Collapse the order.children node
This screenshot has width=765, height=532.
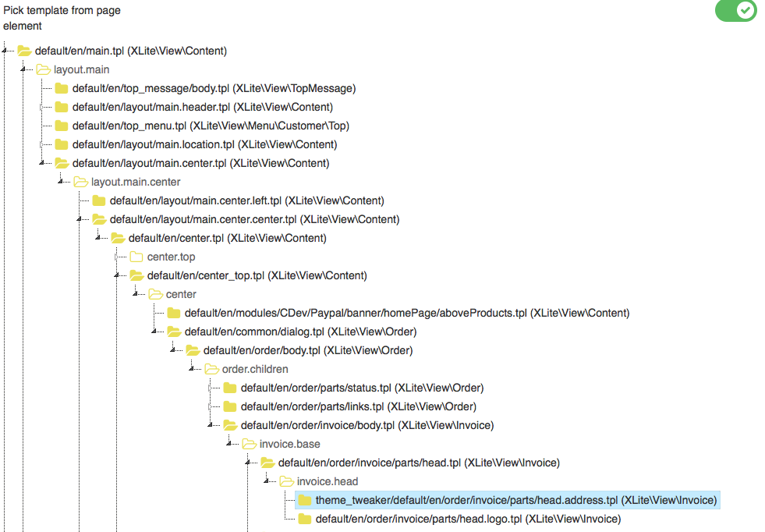point(191,368)
